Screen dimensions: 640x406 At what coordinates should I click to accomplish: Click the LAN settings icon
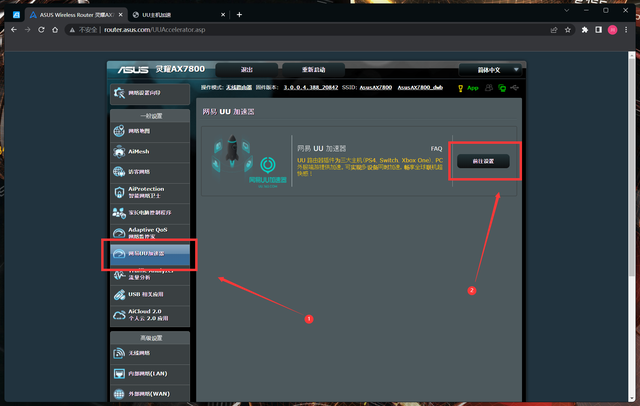(x=119, y=373)
